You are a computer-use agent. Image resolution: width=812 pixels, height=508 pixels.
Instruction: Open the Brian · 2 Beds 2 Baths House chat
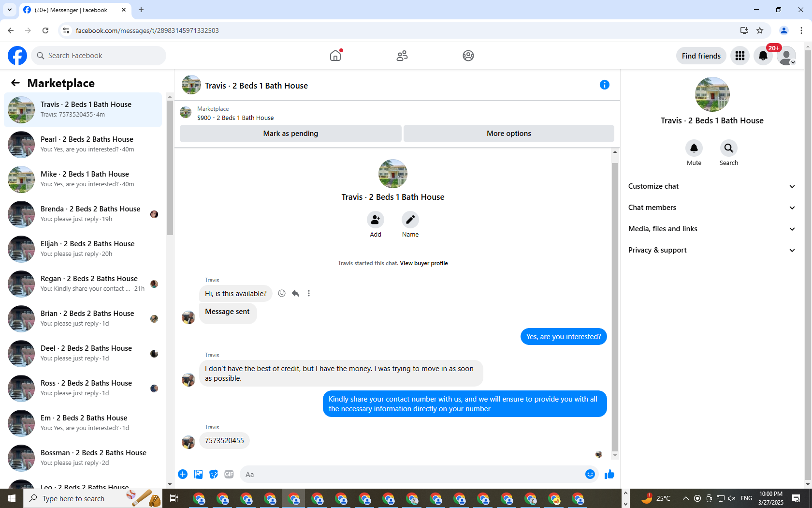point(83,318)
